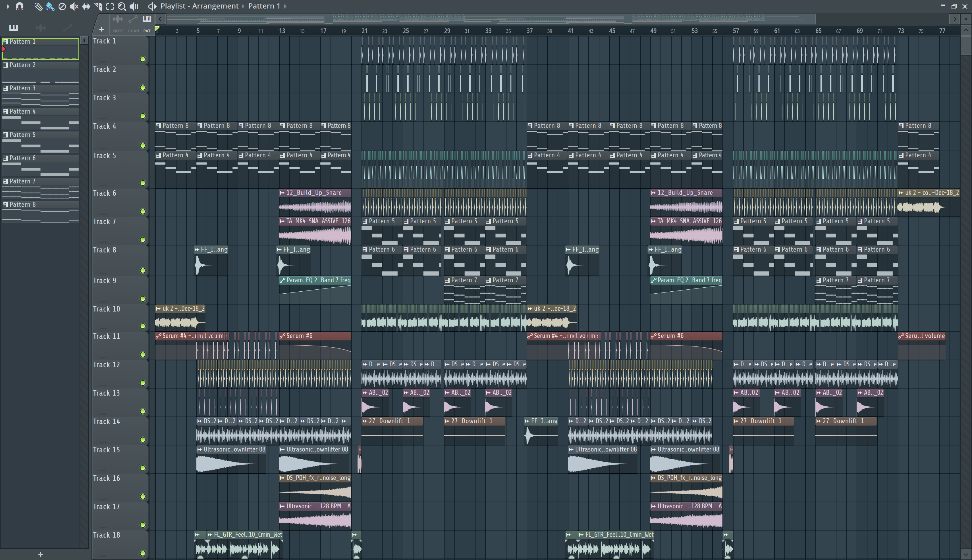Select the Select tool
Image resolution: width=972 pixels, height=560 pixels.
(x=110, y=6)
